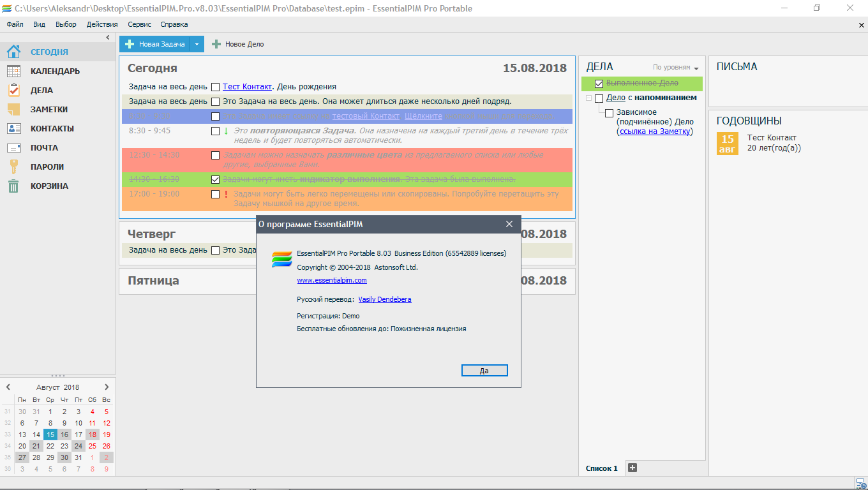
Task: Open the Календарь calendar icon
Action: pos(13,71)
